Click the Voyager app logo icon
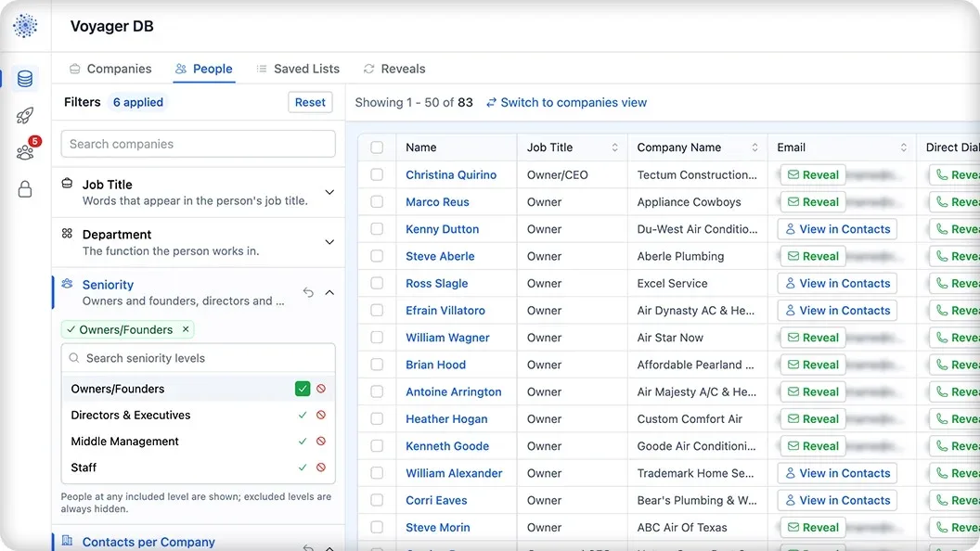This screenshot has height=551, width=980. 25,26
